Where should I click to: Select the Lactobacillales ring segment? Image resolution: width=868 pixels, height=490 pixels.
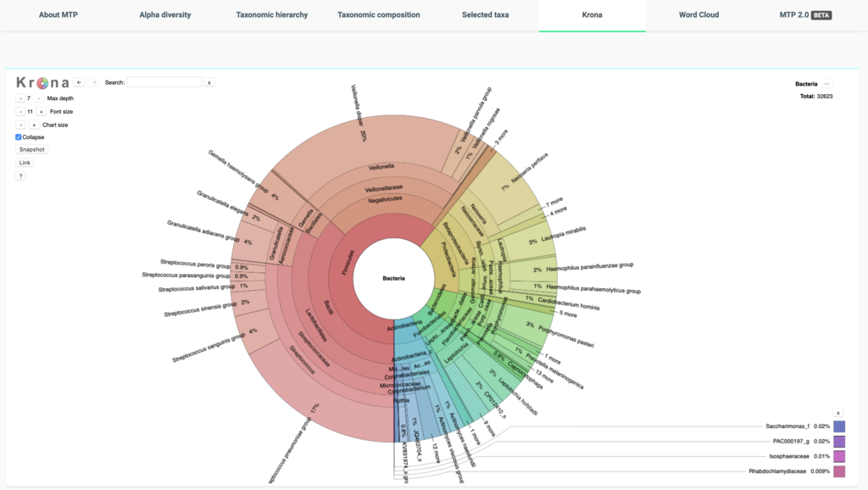point(316,325)
